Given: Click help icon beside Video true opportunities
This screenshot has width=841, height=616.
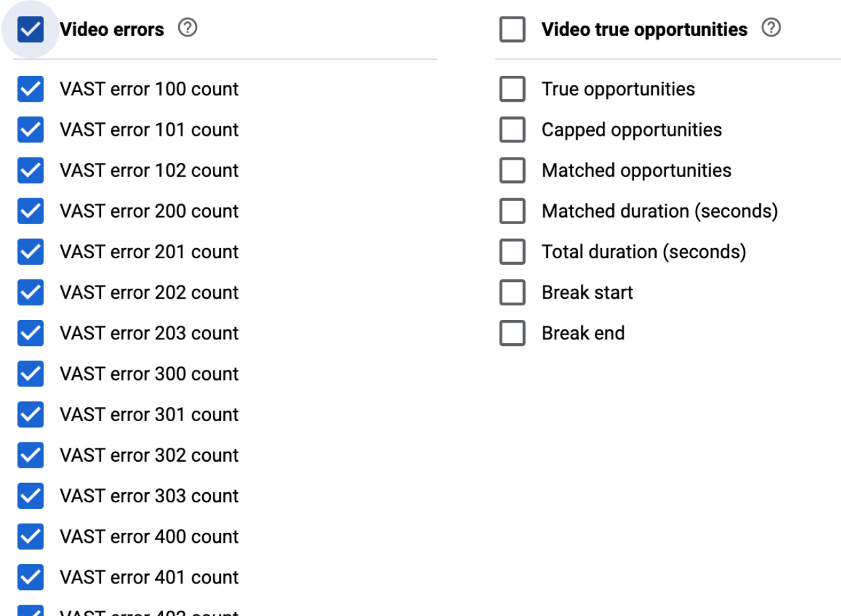Looking at the screenshot, I should click(x=772, y=29).
